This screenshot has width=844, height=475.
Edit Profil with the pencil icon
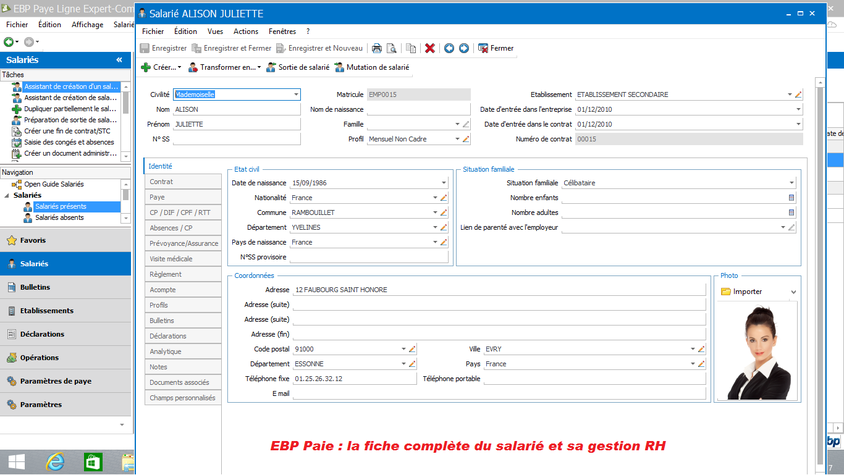click(466, 139)
